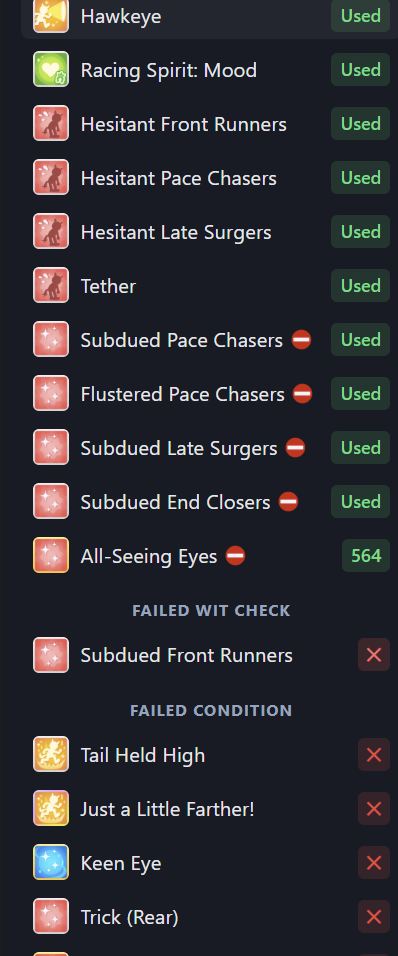398x956 pixels.
Task: Click the blue Keen Eye skill icon
Action: click(x=51, y=863)
